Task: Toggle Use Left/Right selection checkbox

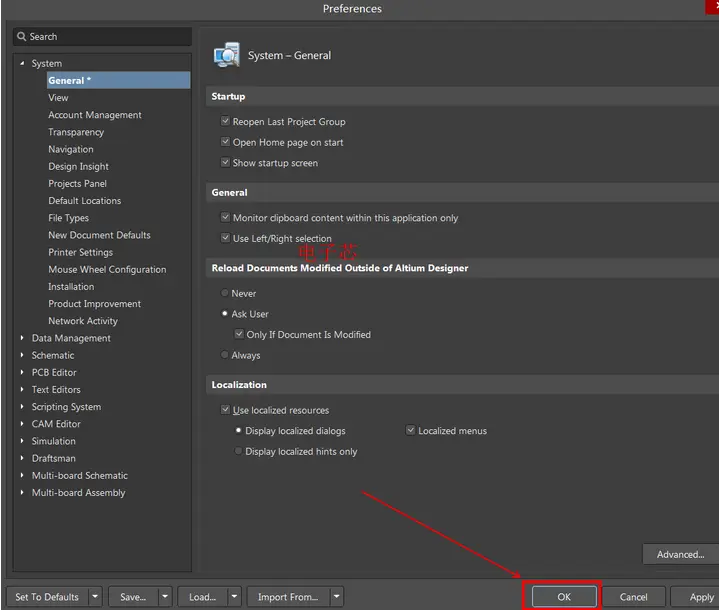Action: [225, 238]
